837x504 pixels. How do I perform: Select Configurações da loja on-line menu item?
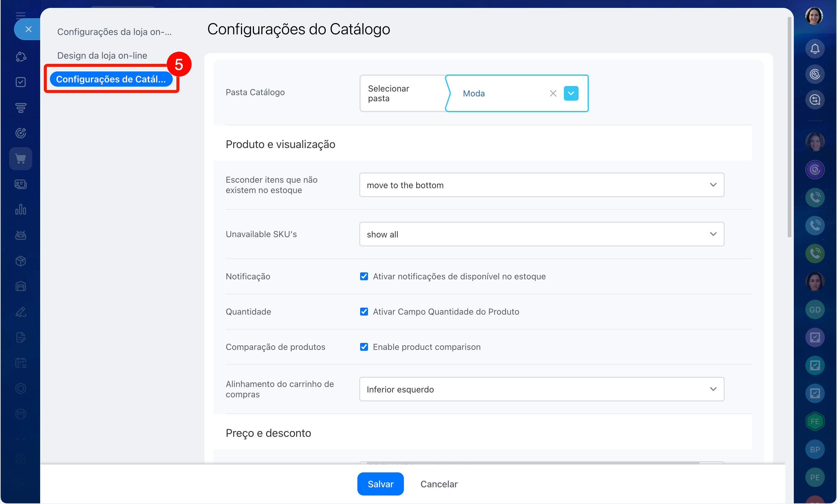click(114, 32)
